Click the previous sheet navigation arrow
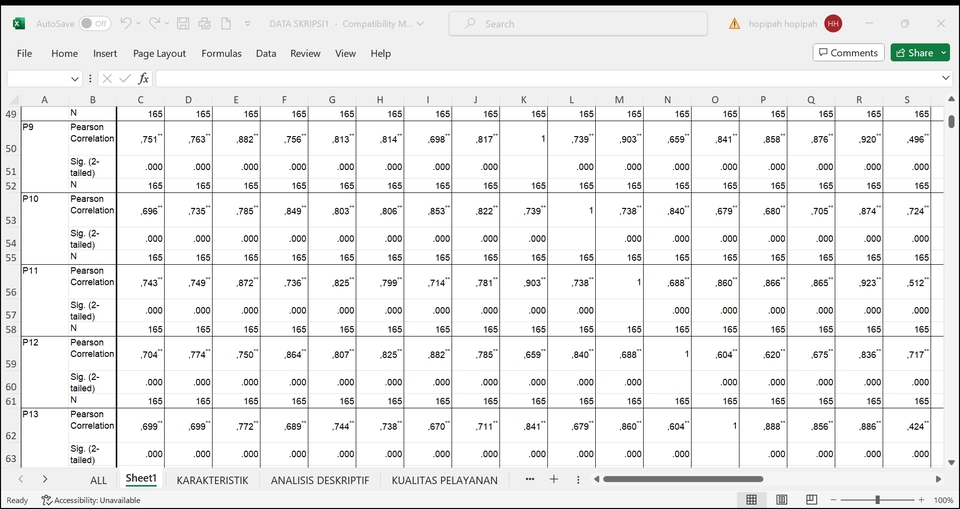The image size is (960, 509). point(21,479)
